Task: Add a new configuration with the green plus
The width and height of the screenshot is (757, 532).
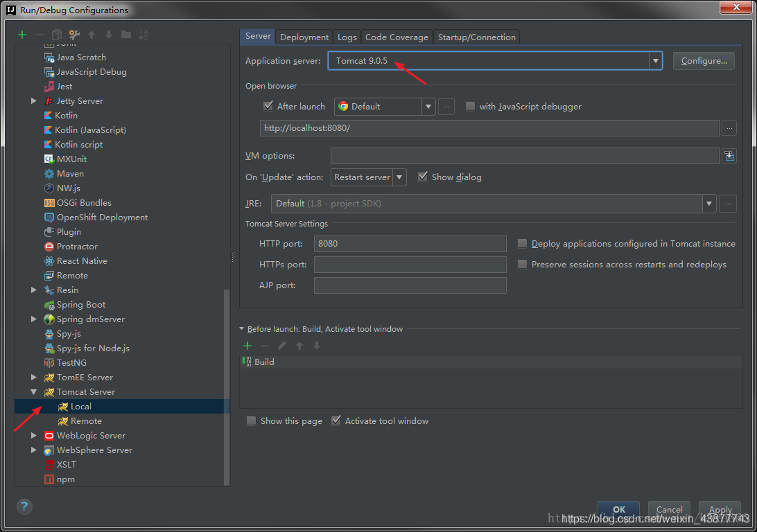Action: pyautogui.click(x=21, y=35)
